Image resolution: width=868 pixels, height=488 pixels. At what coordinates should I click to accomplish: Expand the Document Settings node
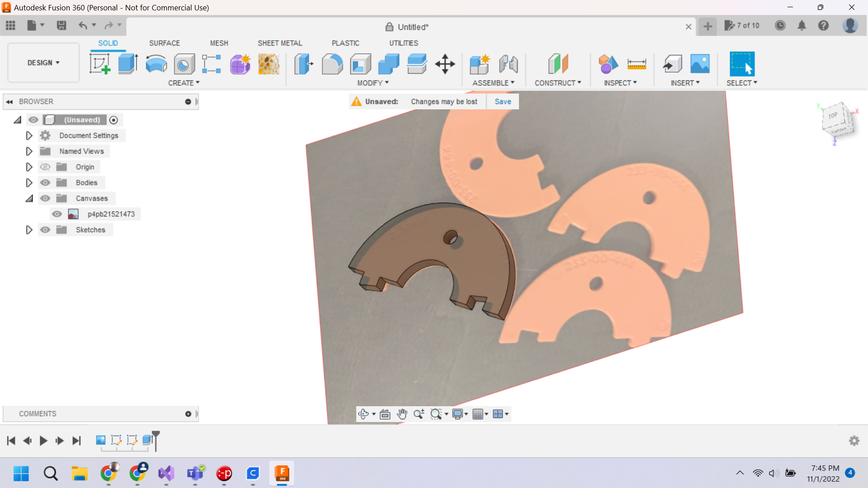pyautogui.click(x=29, y=136)
